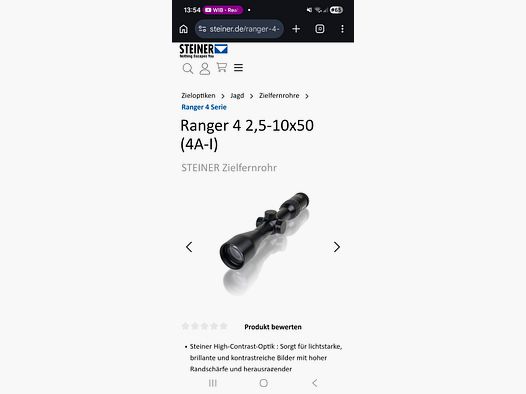
Task: Open a new tab with plus icon
Action: tap(296, 29)
